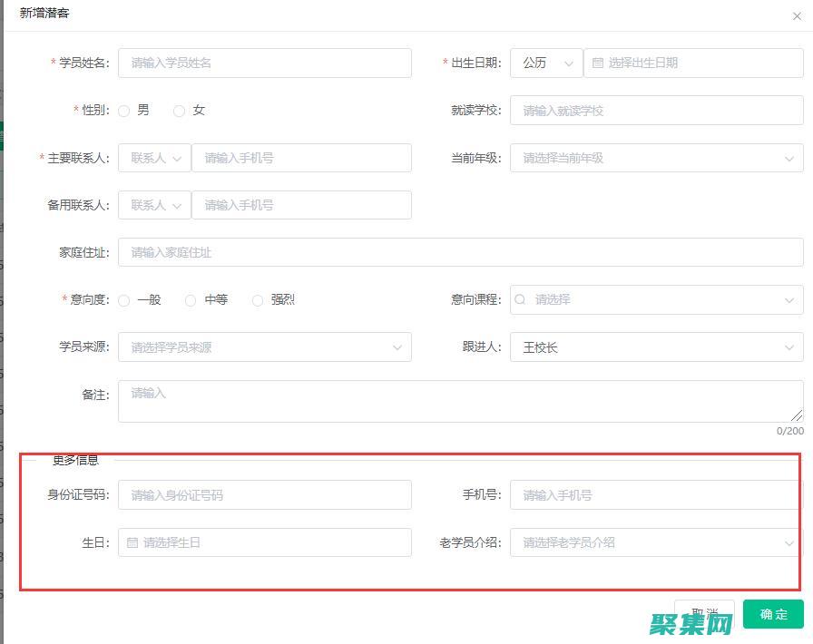Set 意向度 to 中等

[x=191, y=299]
